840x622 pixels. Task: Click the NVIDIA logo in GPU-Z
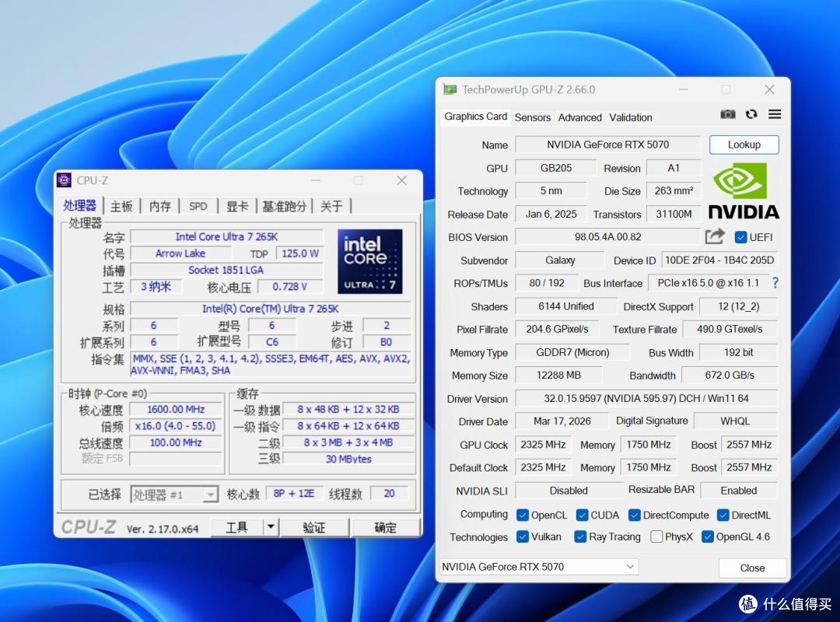744,191
